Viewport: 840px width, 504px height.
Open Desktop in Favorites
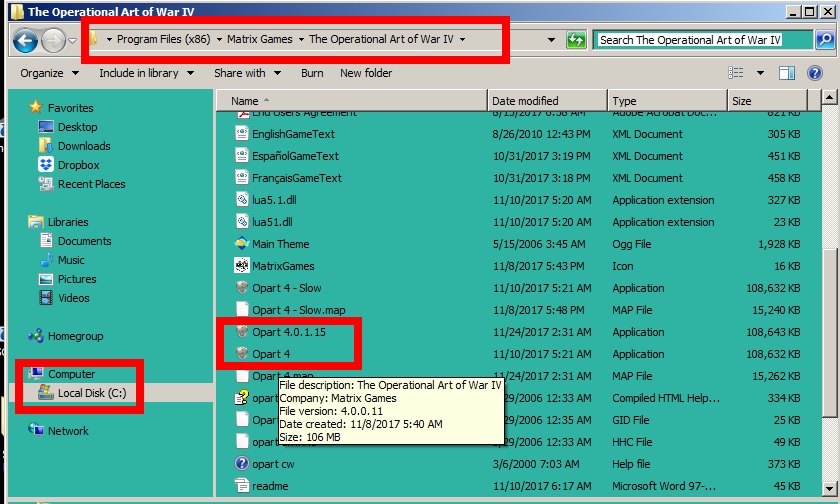click(77, 127)
